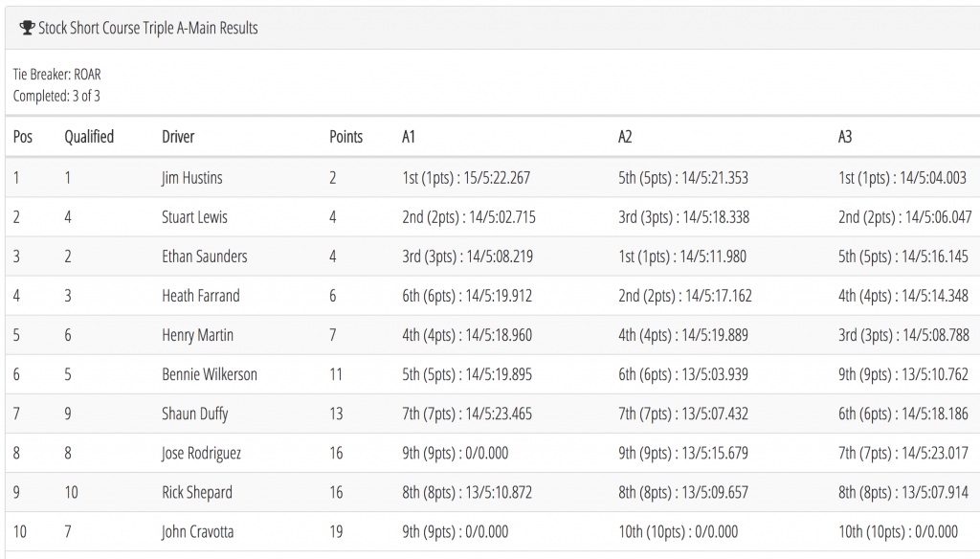Click Jose Rodriguez driver name
This screenshot has width=980, height=559.
tap(201, 454)
